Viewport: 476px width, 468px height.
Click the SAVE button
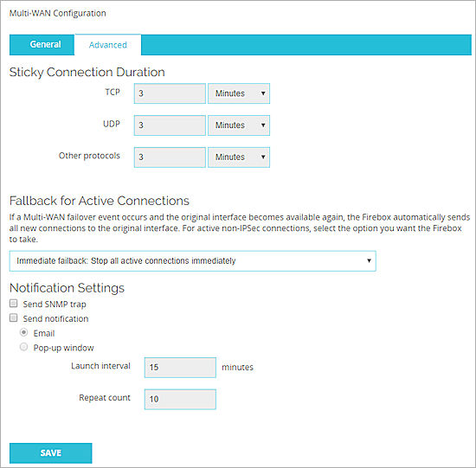pos(51,453)
